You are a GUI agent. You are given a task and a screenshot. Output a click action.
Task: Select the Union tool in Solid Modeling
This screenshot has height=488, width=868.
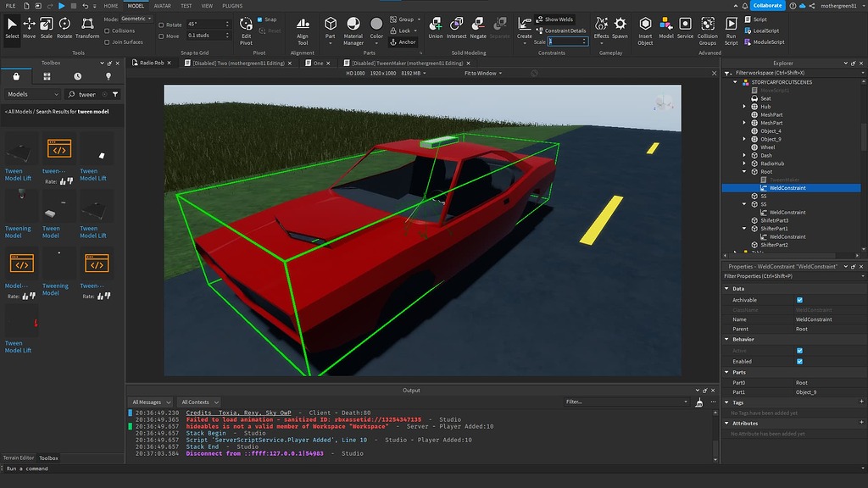pos(436,25)
